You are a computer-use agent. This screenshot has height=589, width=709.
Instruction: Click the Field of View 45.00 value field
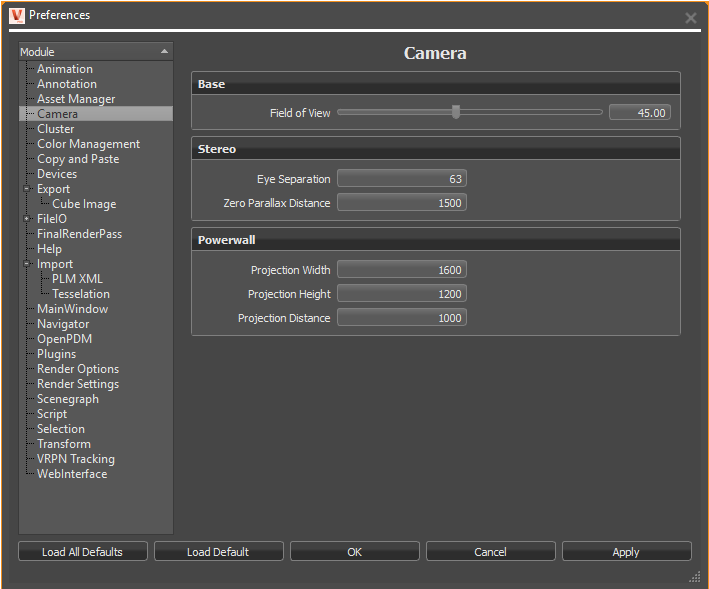pyautogui.click(x=640, y=113)
